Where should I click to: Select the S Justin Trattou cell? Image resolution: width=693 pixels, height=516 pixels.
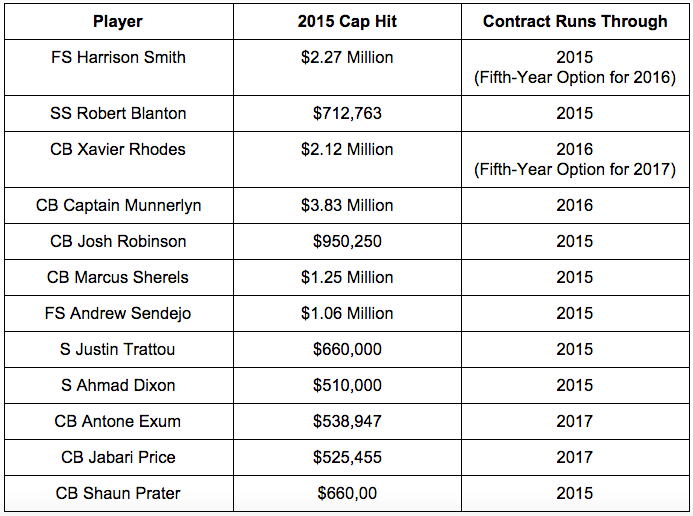coord(118,349)
